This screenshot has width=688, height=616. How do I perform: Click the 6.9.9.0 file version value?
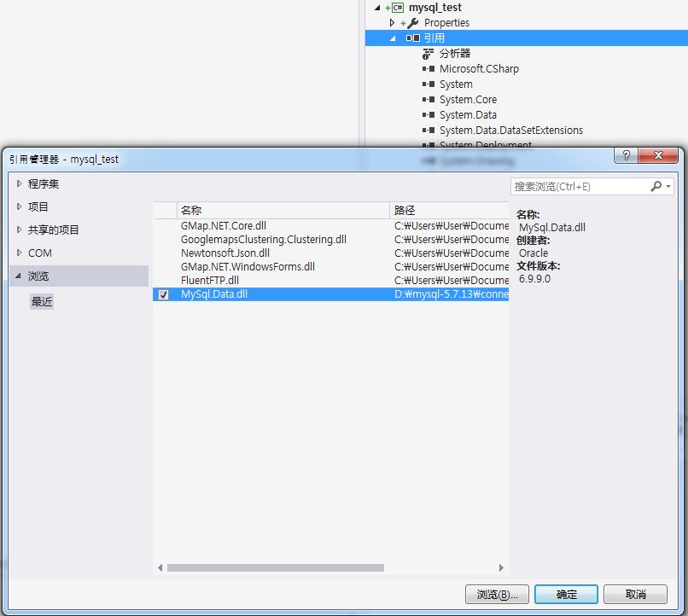point(534,279)
